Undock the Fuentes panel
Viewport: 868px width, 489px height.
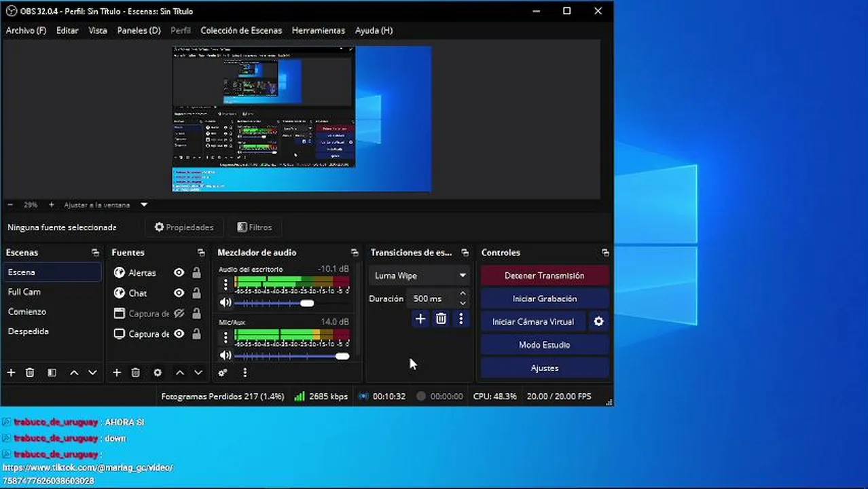(201, 253)
